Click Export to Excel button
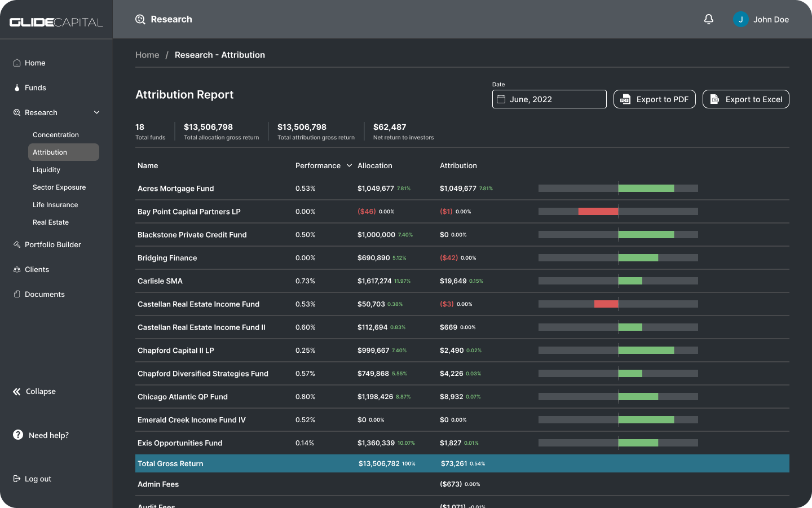Screen dimensions: 812x508 click(746, 99)
